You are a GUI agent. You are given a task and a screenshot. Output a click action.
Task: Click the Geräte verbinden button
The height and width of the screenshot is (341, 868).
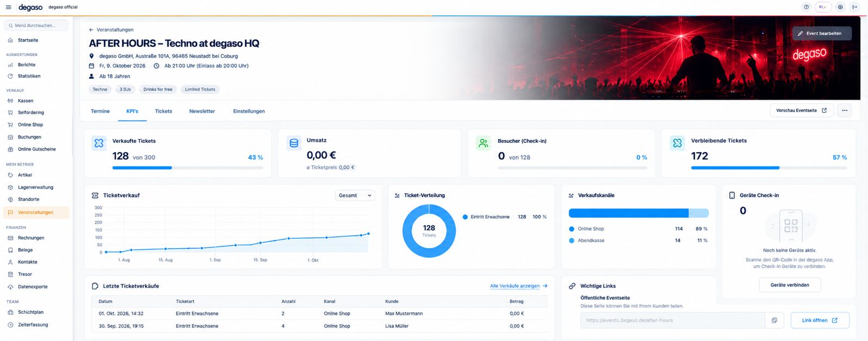tap(790, 285)
